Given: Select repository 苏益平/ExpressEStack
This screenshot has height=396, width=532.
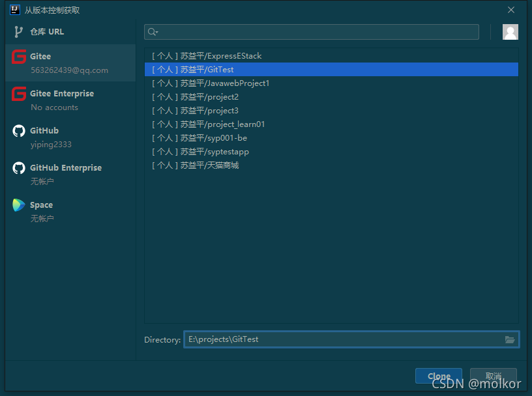Looking at the screenshot, I should [331, 56].
